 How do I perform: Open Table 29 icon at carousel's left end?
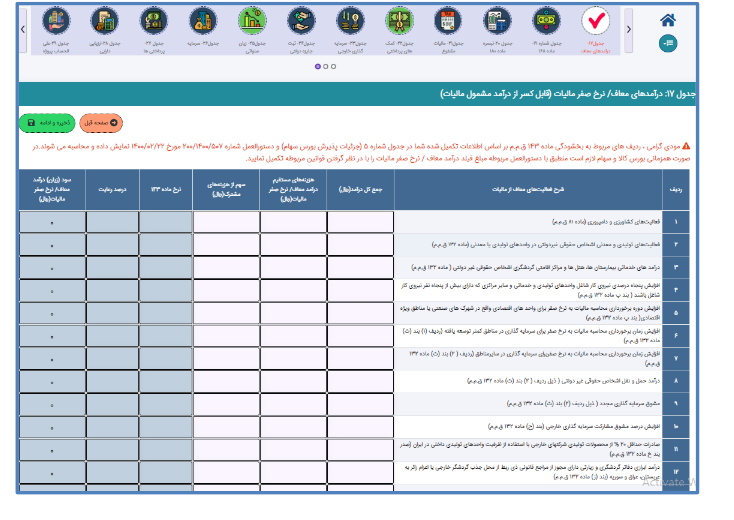pyautogui.click(x=54, y=22)
